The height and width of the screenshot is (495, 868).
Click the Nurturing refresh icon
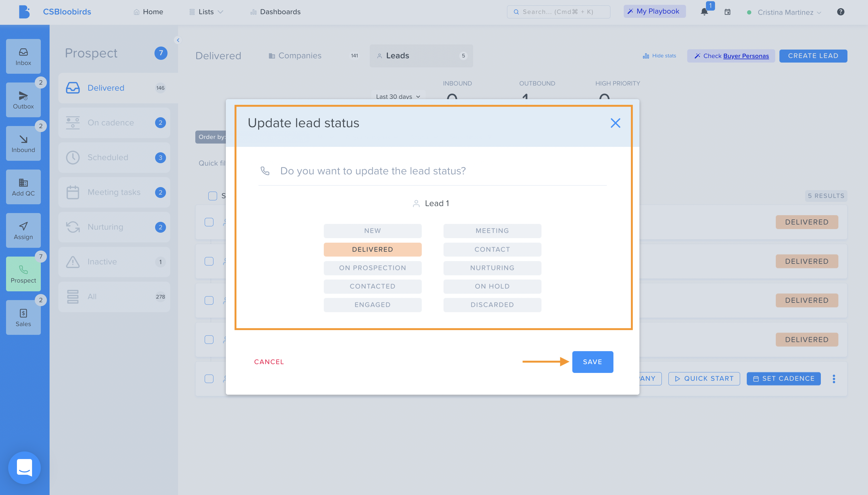73,227
